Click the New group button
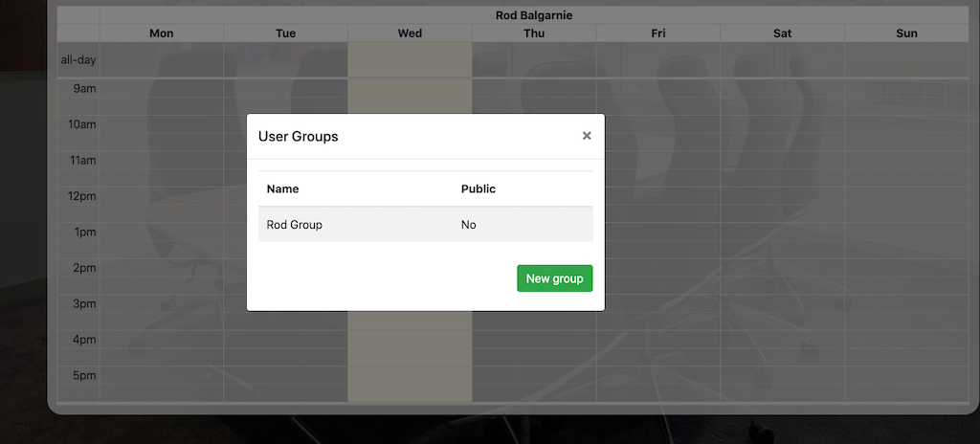 click(x=554, y=278)
